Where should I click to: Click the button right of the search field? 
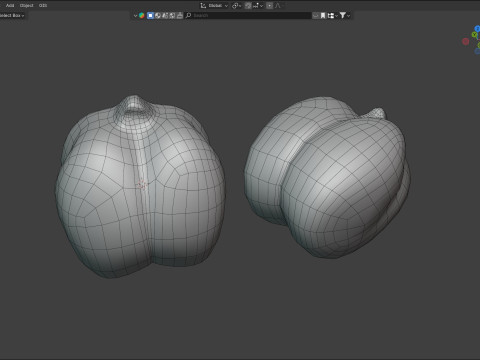(315, 15)
